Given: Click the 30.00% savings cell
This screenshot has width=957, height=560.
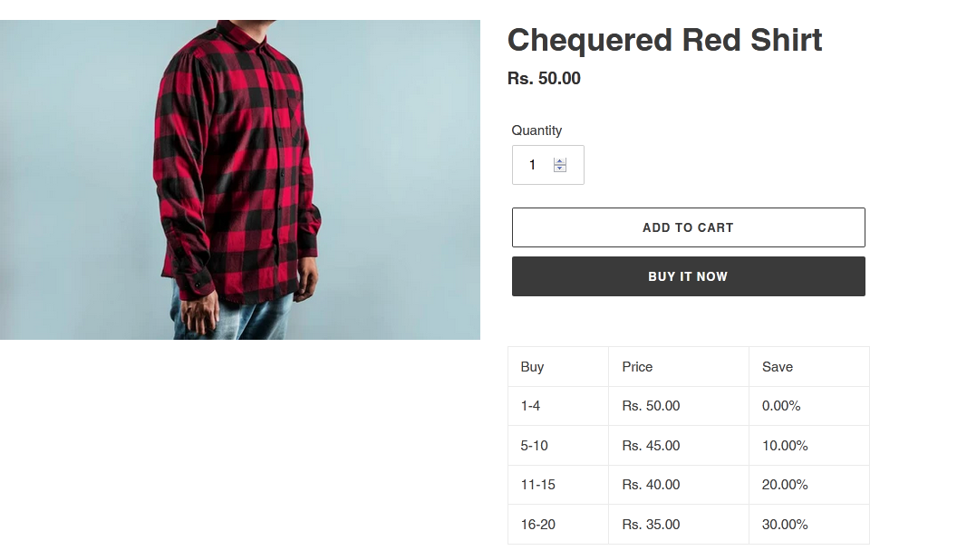Looking at the screenshot, I should [x=785, y=525].
